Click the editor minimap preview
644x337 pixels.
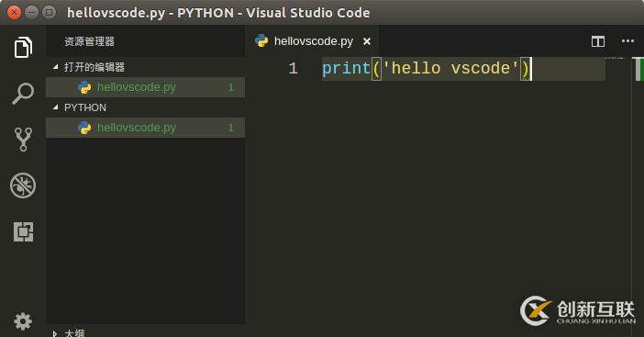pyautogui.click(x=615, y=59)
